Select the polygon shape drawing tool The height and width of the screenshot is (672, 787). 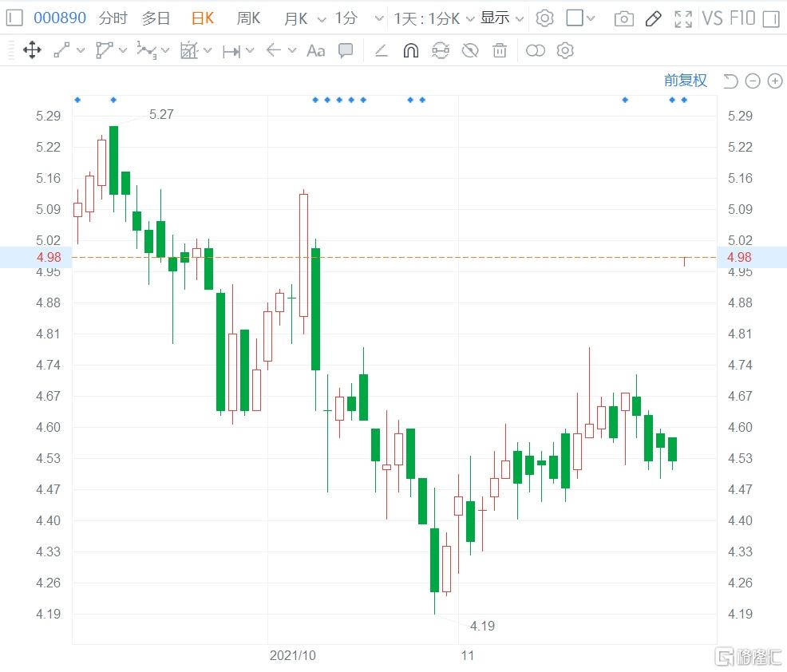[104, 50]
